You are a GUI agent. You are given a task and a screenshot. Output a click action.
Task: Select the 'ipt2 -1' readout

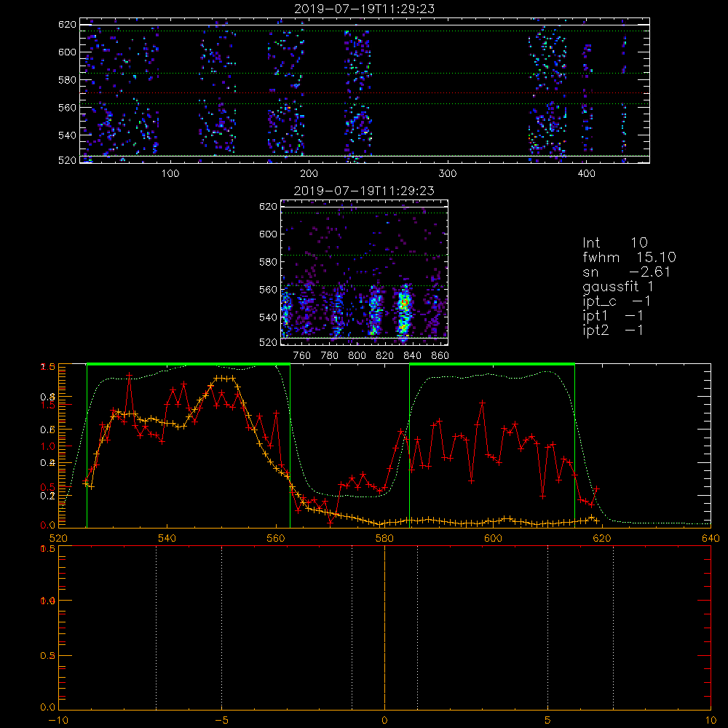pos(613,331)
